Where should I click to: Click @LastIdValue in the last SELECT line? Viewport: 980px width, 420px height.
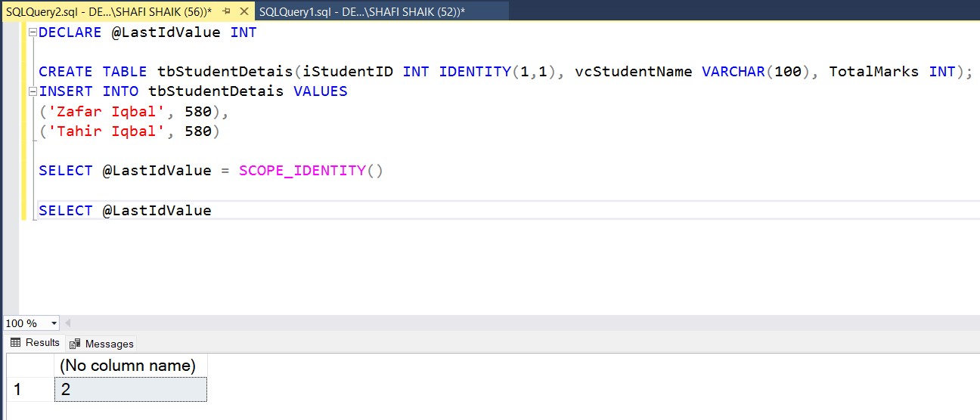pos(157,211)
